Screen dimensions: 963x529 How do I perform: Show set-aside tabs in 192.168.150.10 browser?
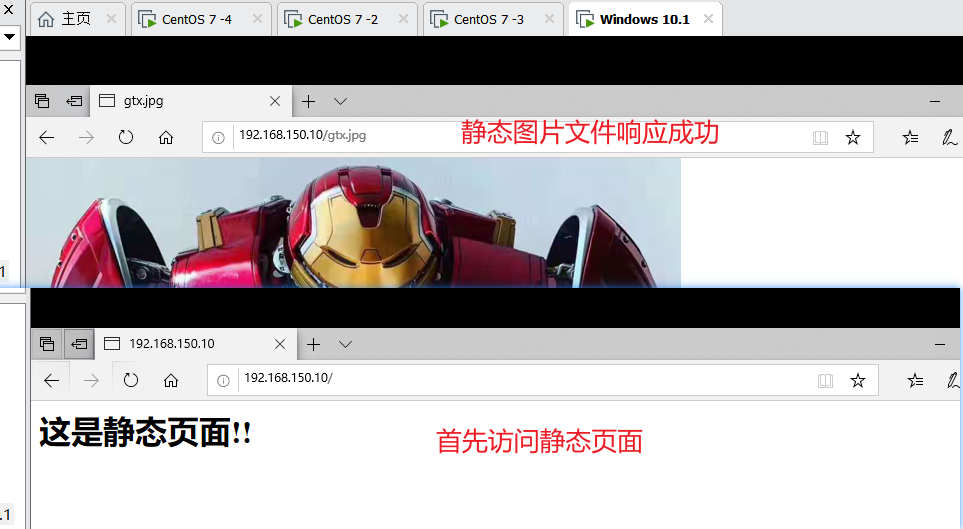(47, 344)
